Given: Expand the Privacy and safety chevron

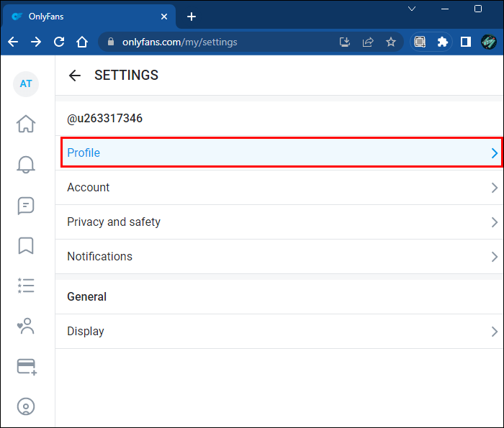Looking at the screenshot, I should tap(494, 222).
